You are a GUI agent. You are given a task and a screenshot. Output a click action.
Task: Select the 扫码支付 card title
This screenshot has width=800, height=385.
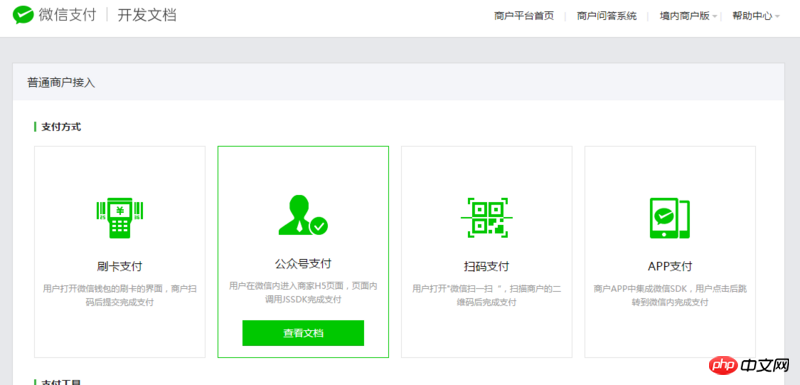(x=486, y=266)
